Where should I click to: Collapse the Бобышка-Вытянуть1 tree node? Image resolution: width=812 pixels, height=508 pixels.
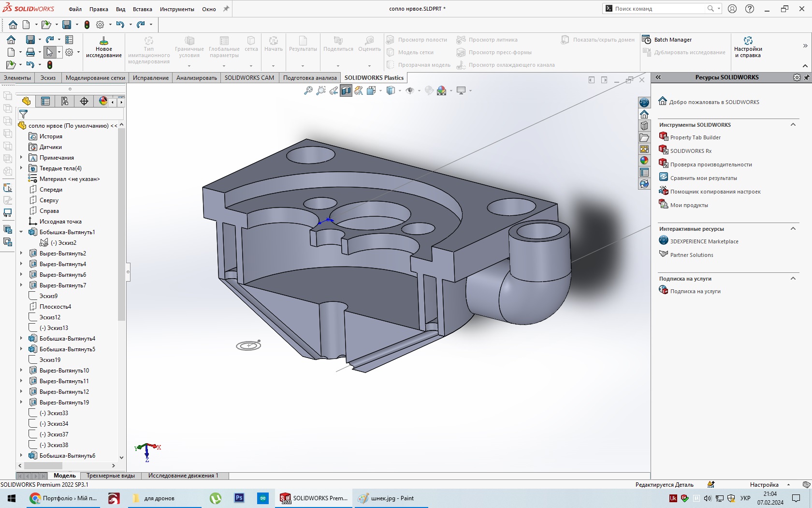(21, 232)
